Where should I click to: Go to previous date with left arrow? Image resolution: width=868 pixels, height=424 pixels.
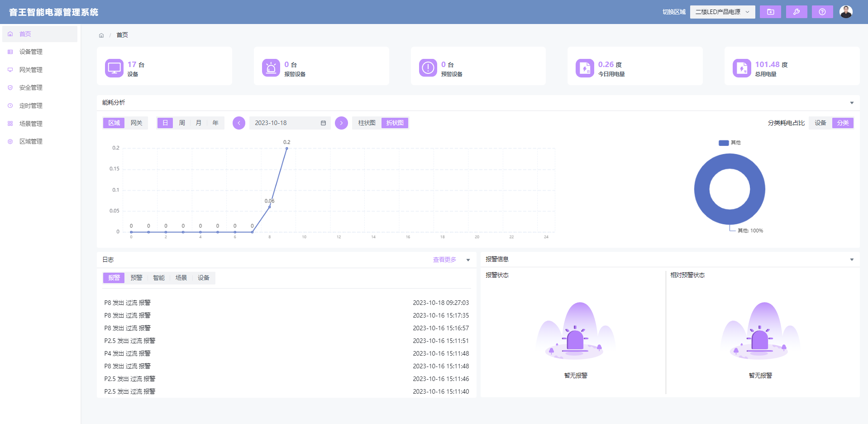(x=239, y=123)
